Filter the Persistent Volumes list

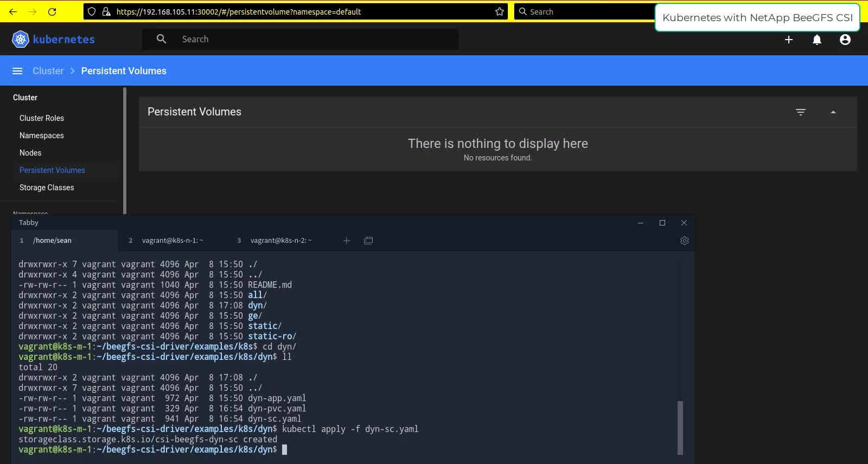[x=801, y=112]
